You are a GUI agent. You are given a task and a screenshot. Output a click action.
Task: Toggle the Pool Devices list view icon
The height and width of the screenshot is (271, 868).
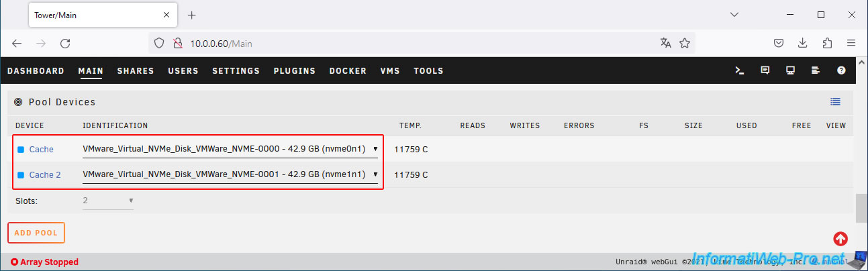click(835, 102)
